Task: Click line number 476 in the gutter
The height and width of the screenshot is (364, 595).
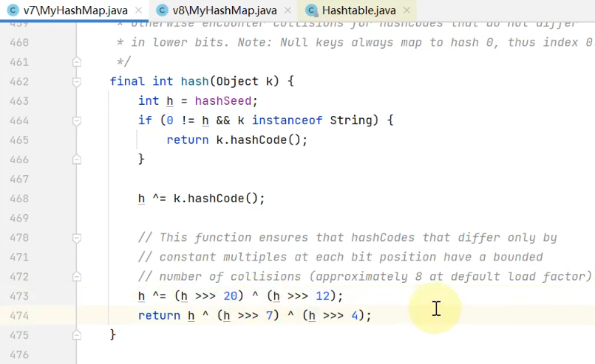Action: tap(19, 354)
